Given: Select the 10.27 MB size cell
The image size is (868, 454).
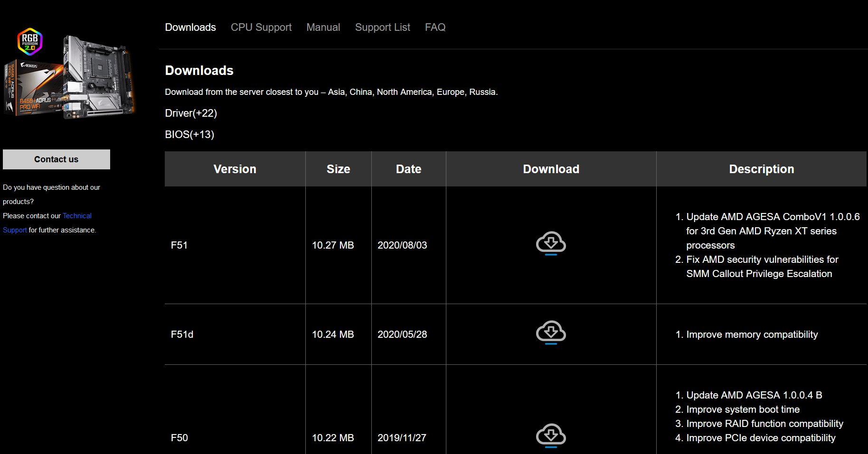Looking at the screenshot, I should [x=339, y=245].
